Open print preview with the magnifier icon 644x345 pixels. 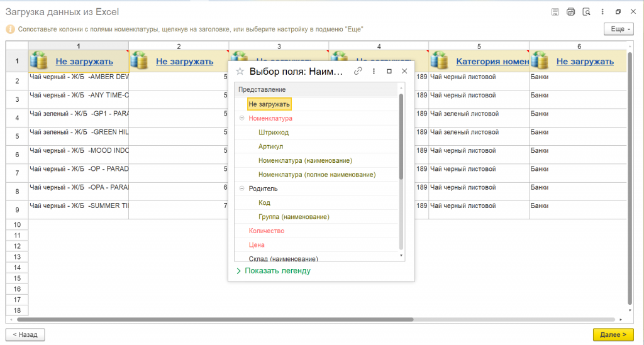(x=587, y=12)
